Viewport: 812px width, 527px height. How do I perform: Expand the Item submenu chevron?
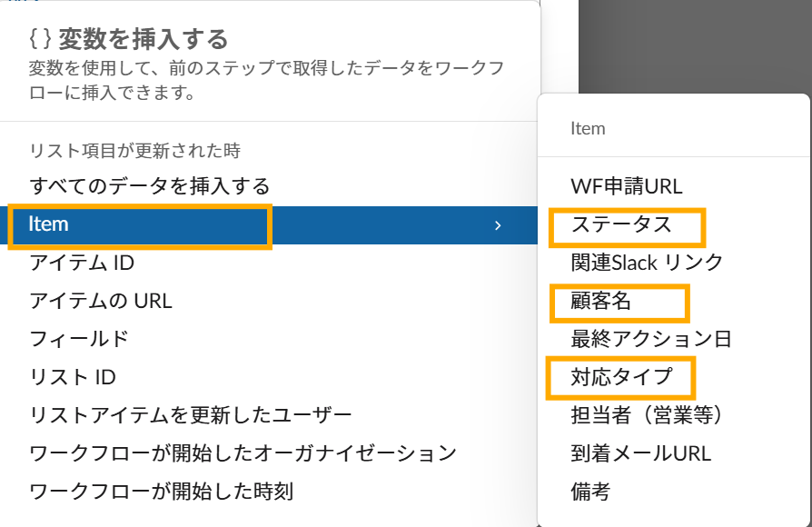tap(498, 226)
